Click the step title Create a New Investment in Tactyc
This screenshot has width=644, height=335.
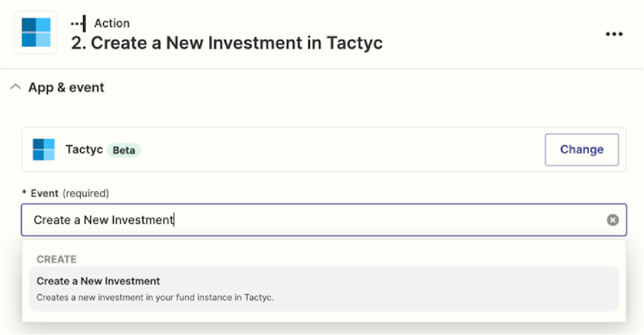pyautogui.click(x=227, y=43)
